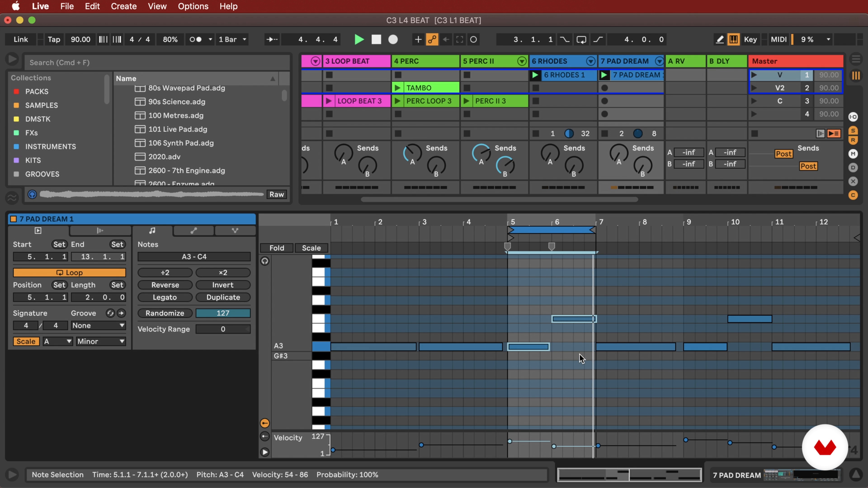Image resolution: width=868 pixels, height=488 pixels.
Task: Click the Raw preview button
Action: pyautogui.click(x=277, y=194)
